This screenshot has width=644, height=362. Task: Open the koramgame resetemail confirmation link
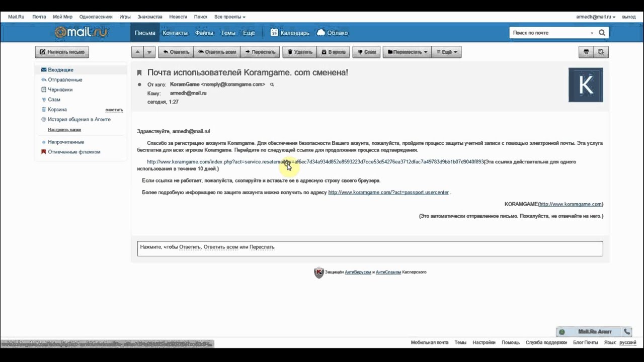315,162
